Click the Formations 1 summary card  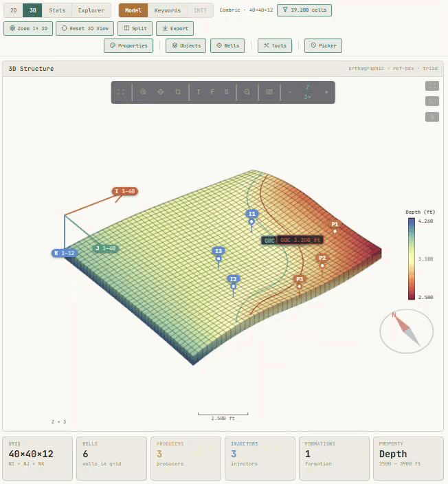pos(334,459)
